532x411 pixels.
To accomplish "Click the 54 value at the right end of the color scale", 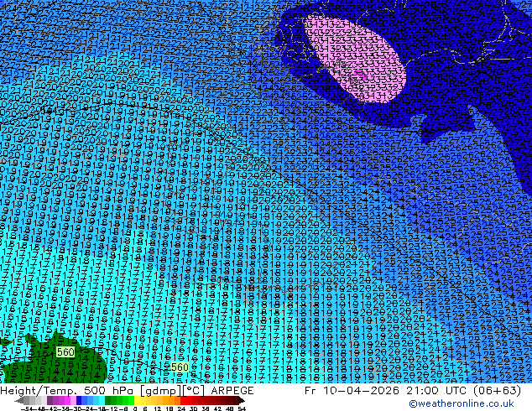I will [242, 408].
